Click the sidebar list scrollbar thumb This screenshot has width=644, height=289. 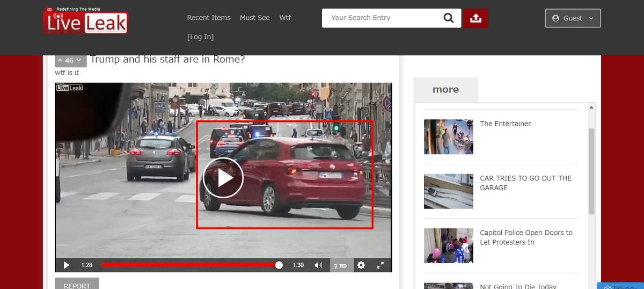click(x=592, y=171)
